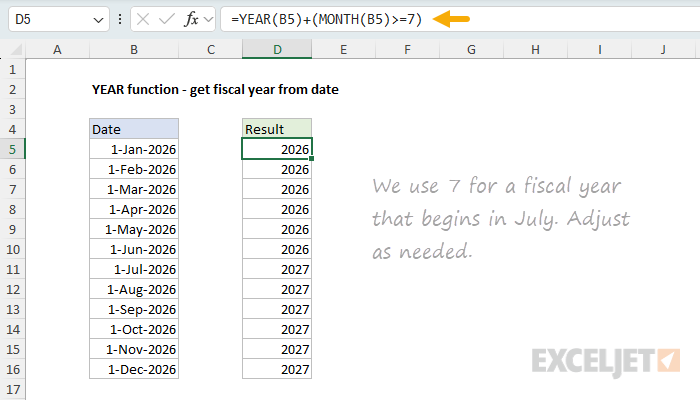Select row 2 header

click(x=12, y=90)
